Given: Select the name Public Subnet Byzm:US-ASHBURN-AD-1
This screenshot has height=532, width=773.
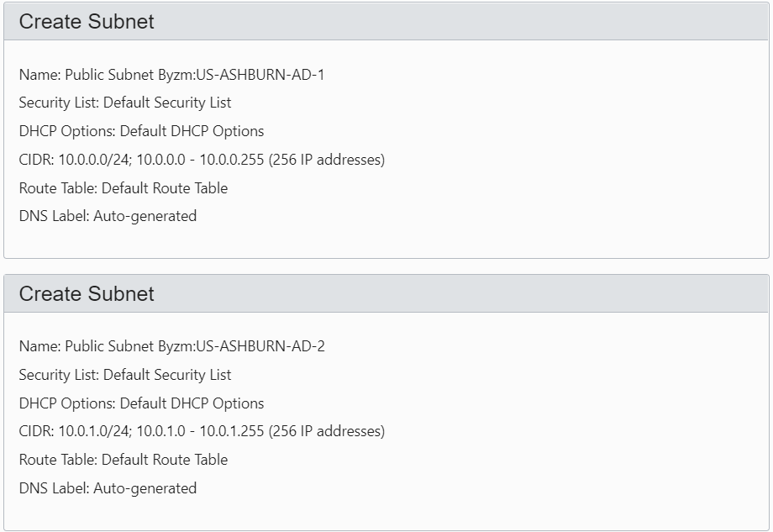Looking at the screenshot, I should 195,75.
